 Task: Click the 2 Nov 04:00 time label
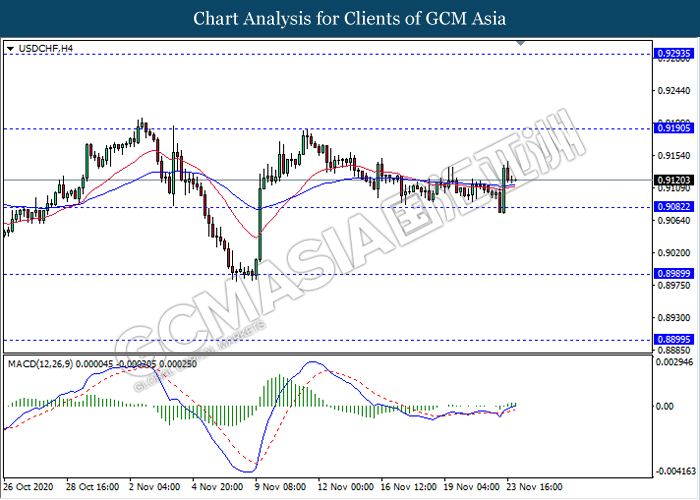coord(154,487)
